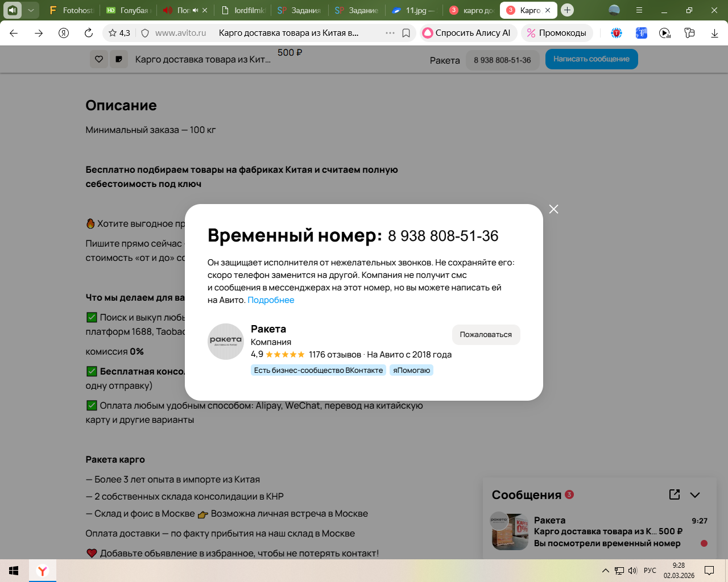Open the browser hamburger menu
728x582 pixels.
click(x=639, y=10)
